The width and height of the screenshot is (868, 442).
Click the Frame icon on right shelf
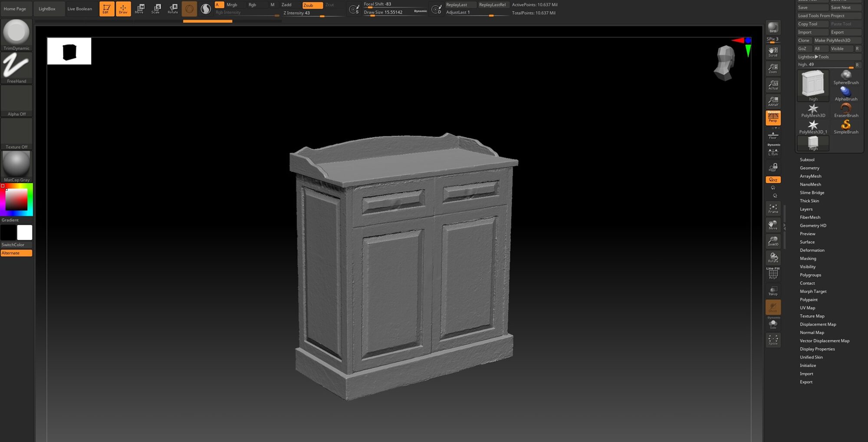point(773,208)
